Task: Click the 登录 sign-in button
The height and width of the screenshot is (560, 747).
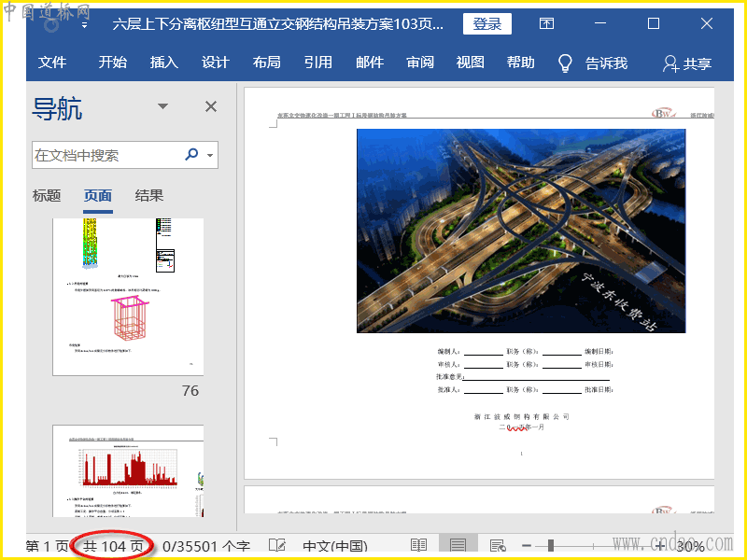Action: point(486,24)
